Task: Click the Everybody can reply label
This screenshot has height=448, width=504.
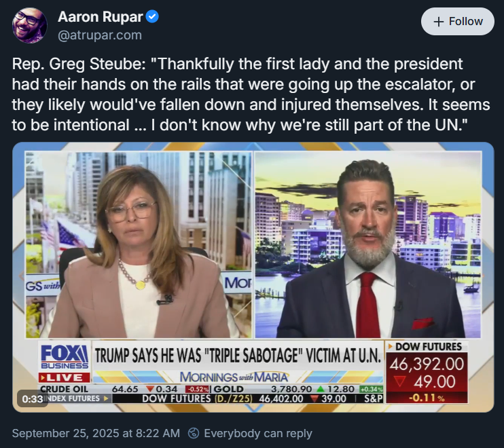Action: (x=258, y=433)
